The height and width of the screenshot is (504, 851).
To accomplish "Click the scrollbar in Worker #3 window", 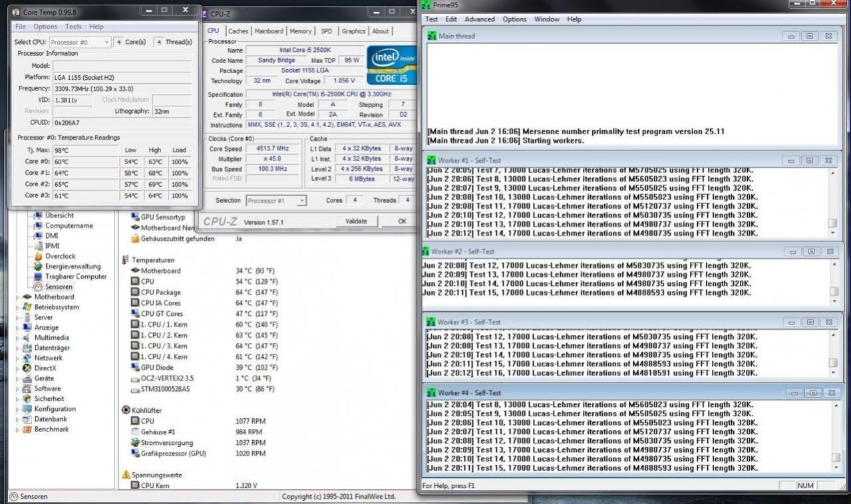I will pyautogui.click(x=832, y=354).
